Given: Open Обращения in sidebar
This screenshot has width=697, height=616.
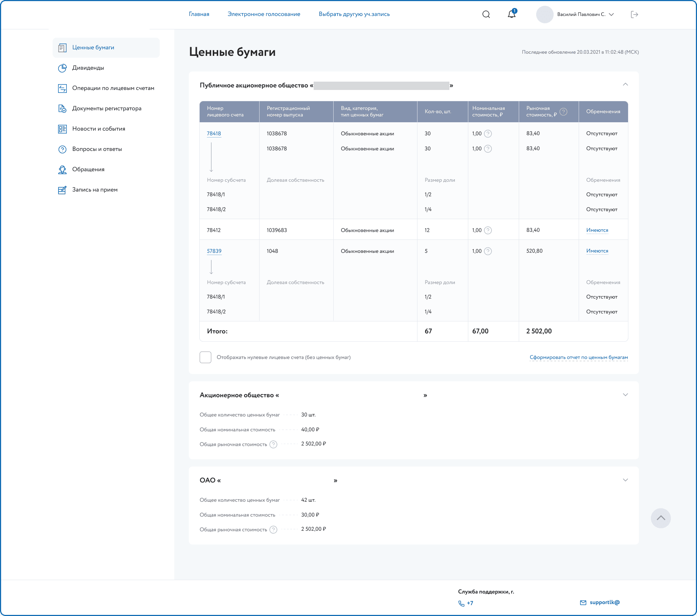Looking at the screenshot, I should [88, 169].
